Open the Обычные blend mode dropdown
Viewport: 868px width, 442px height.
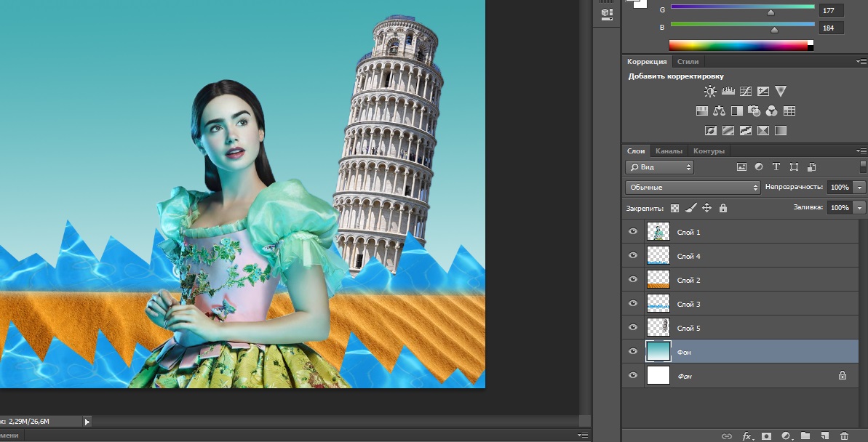pyautogui.click(x=693, y=187)
